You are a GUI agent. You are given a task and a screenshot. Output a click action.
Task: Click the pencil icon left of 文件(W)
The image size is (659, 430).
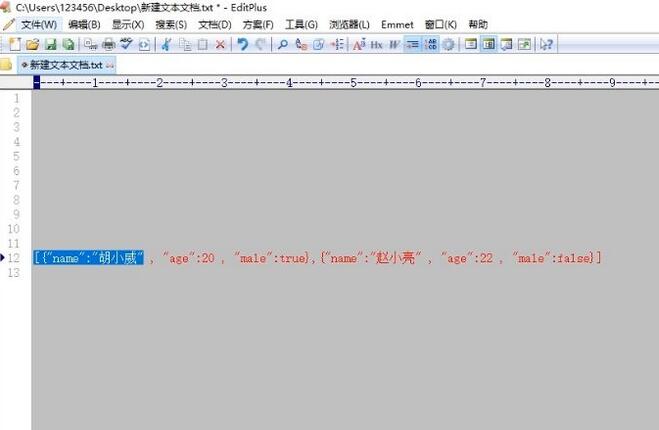click(x=8, y=24)
